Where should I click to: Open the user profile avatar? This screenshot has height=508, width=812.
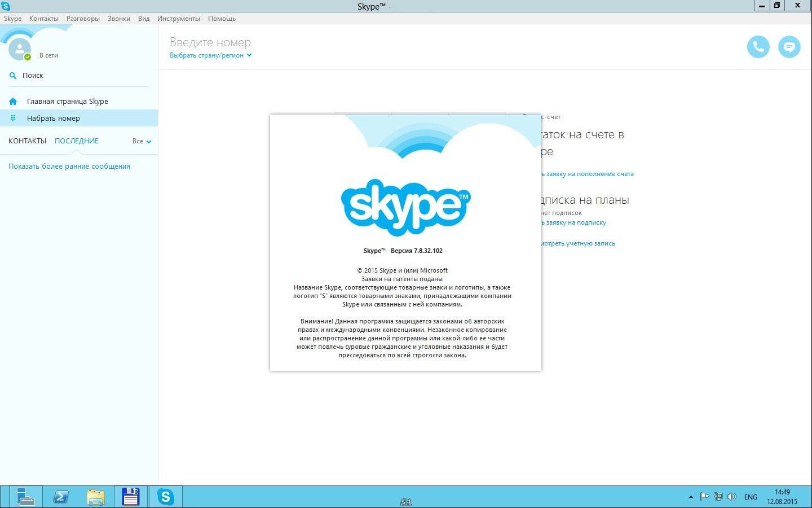tap(19, 49)
